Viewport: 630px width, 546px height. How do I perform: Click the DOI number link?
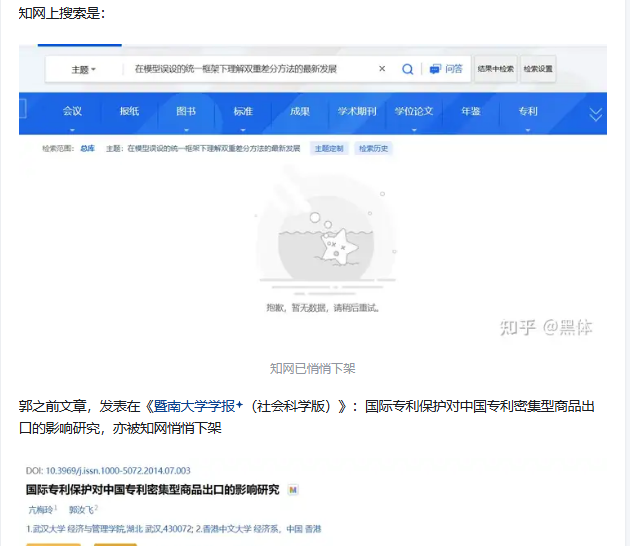click(x=118, y=470)
